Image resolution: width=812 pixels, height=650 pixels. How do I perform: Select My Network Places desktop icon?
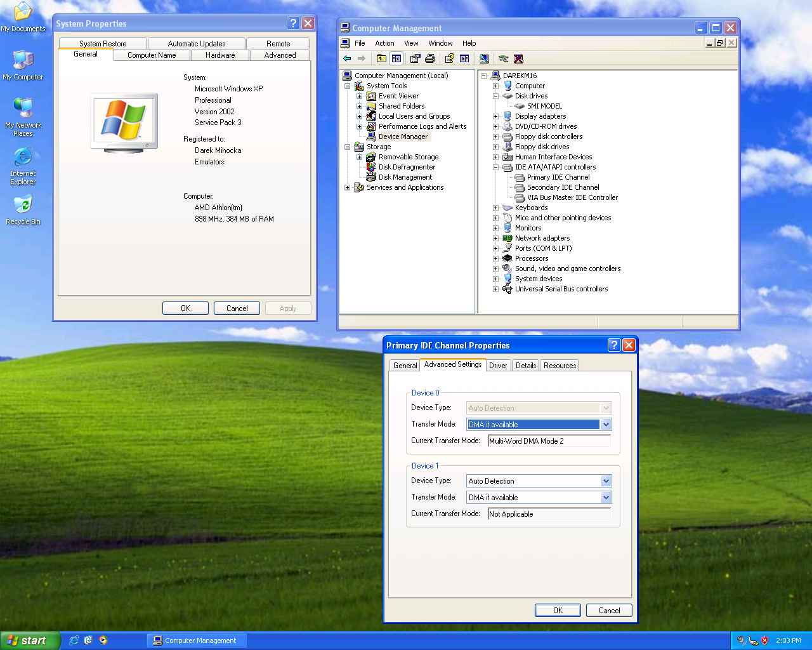tap(23, 117)
